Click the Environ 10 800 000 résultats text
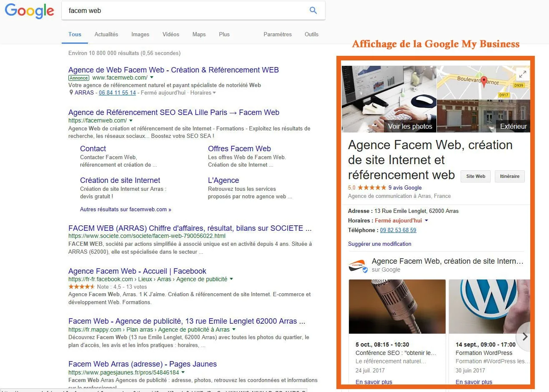The image size is (549, 392). 125,53
